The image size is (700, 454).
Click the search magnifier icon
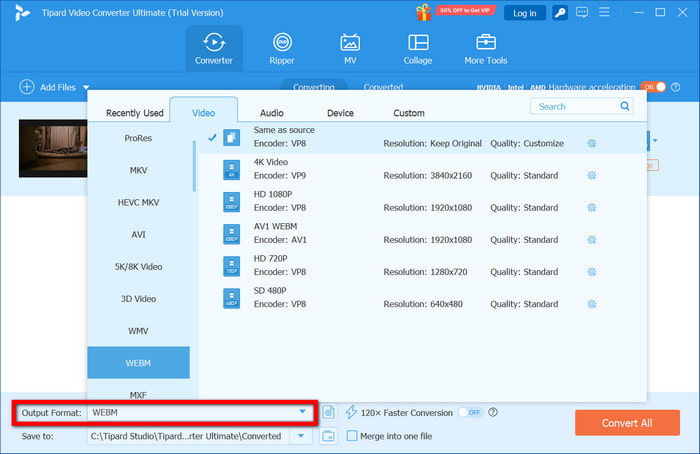625,106
